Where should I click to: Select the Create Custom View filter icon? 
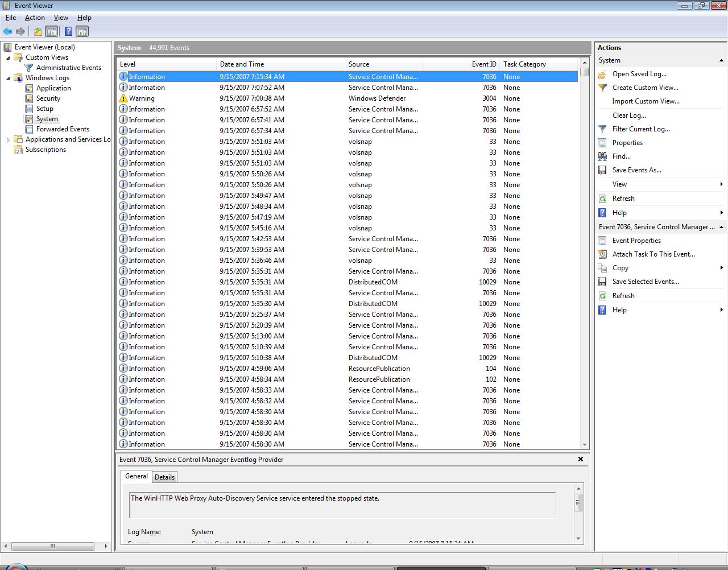(x=602, y=88)
